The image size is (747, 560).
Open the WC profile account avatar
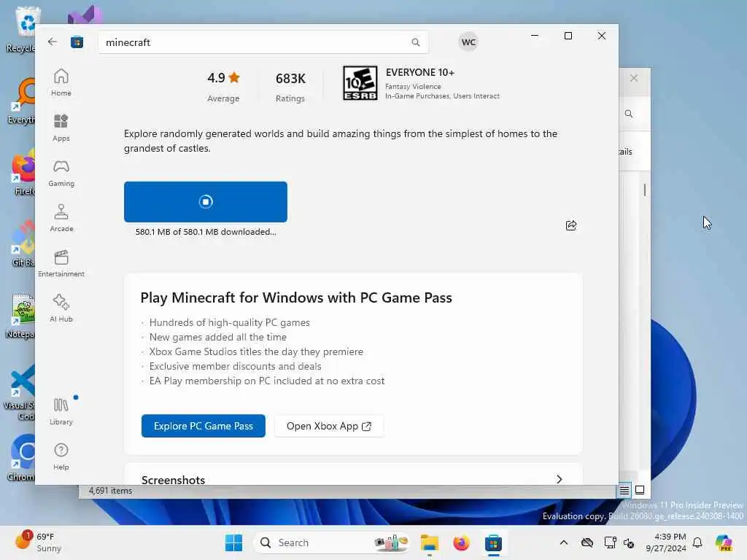tap(468, 42)
